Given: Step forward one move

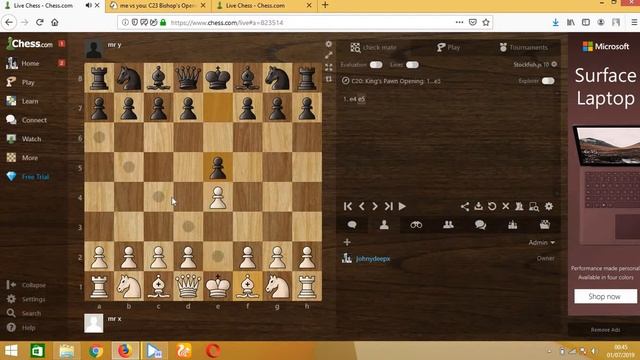Looking at the screenshot, I should click(374, 207).
